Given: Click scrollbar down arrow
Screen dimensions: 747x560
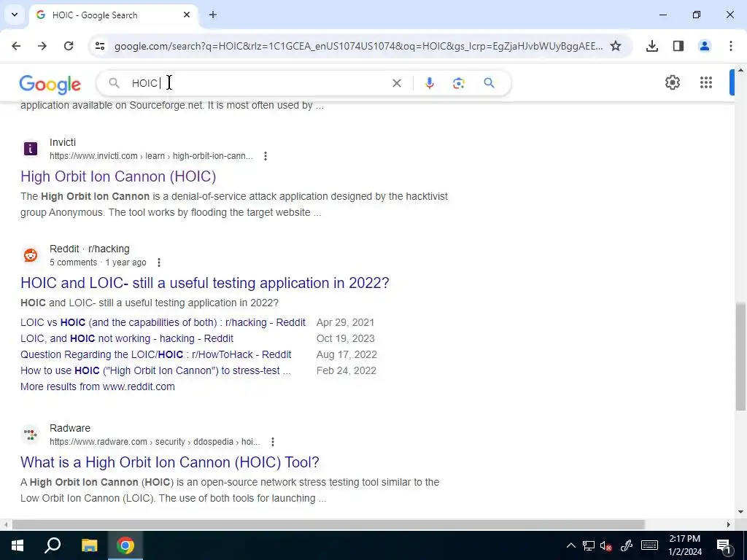Looking at the screenshot, I should [740, 513].
